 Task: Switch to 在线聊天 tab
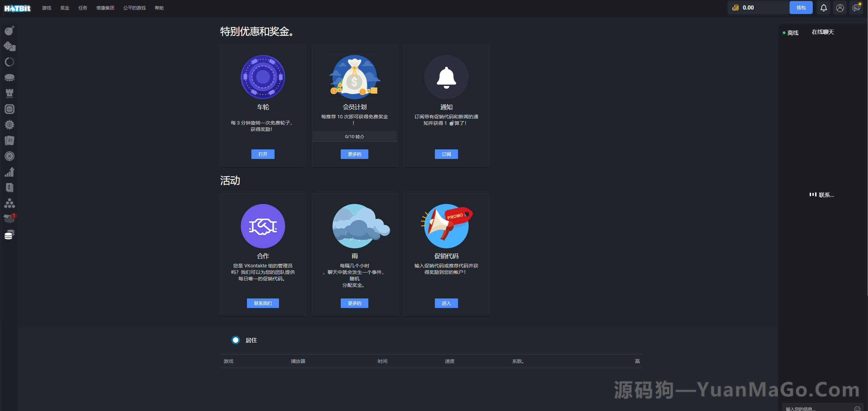822,32
